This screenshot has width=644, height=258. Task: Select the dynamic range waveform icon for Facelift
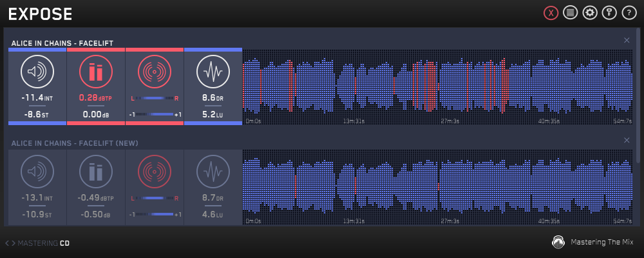pyautogui.click(x=213, y=71)
